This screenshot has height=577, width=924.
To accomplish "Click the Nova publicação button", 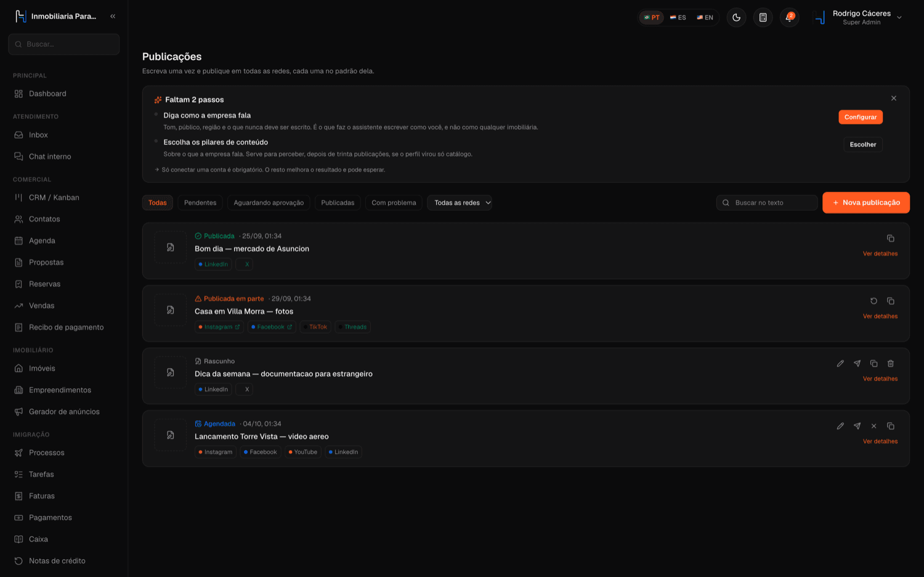I will point(865,203).
